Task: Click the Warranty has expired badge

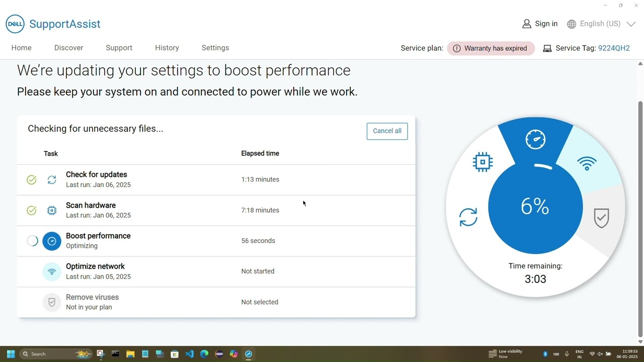Action: tap(491, 48)
